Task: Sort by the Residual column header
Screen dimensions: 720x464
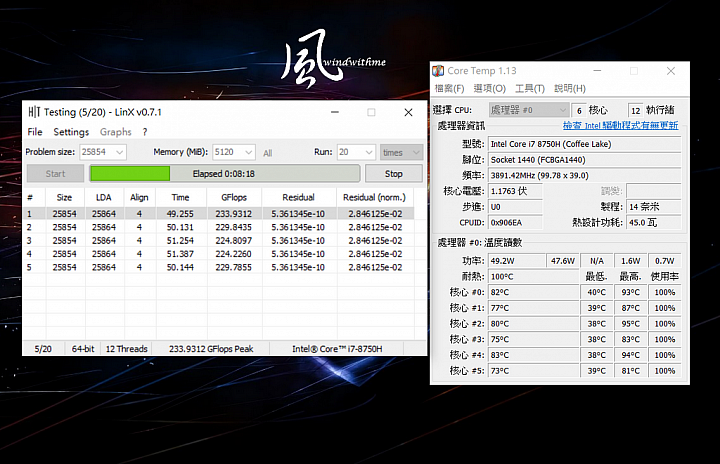Action: click(298, 198)
